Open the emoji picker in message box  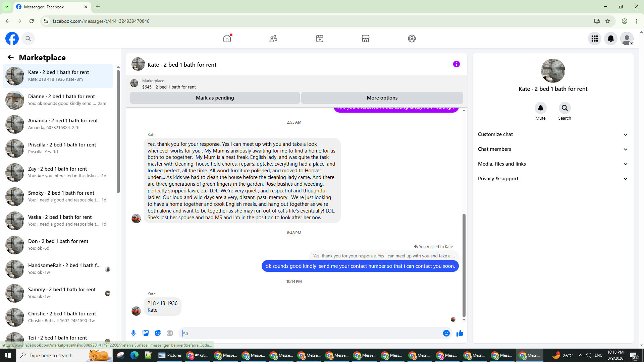point(446,333)
